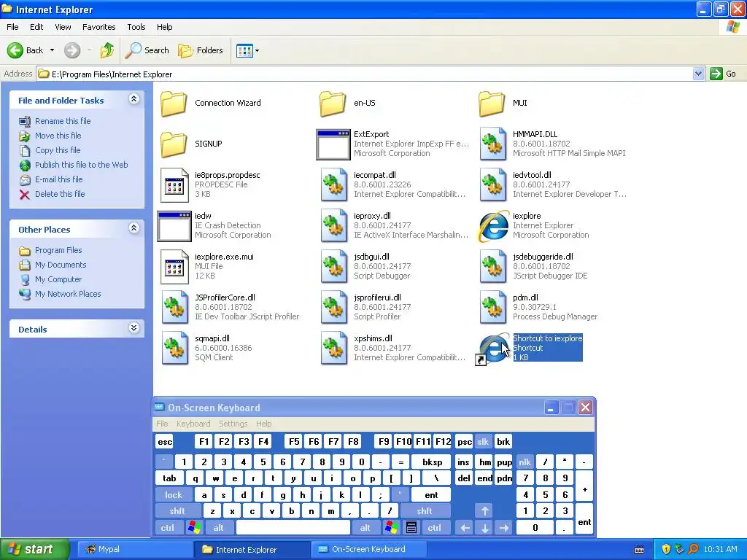
Task: Expand the Details panel
Action: coord(134,328)
